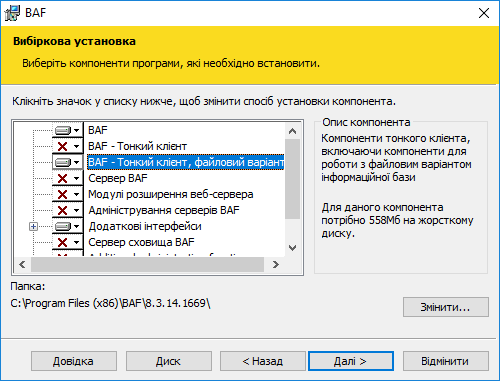This screenshot has width=500, height=381.
Task: Open dropdown arrow for Модулі розширення веб-сервера
Action: coord(77,194)
